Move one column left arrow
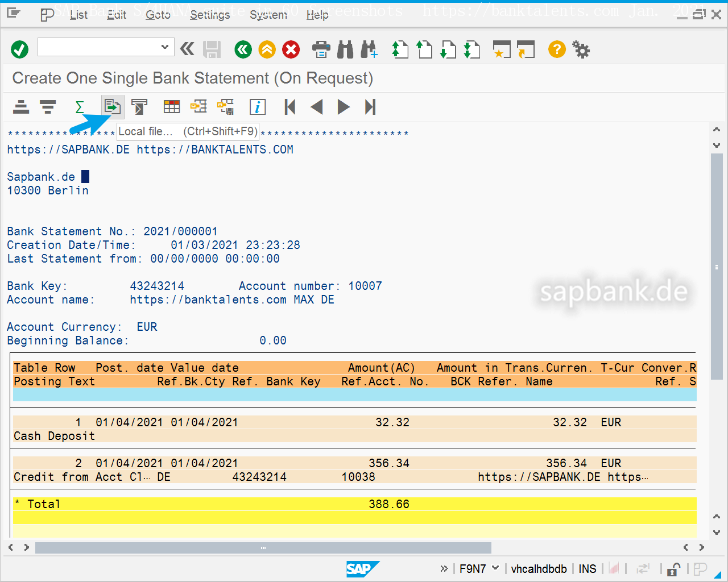This screenshot has height=582, width=728. coord(317,106)
